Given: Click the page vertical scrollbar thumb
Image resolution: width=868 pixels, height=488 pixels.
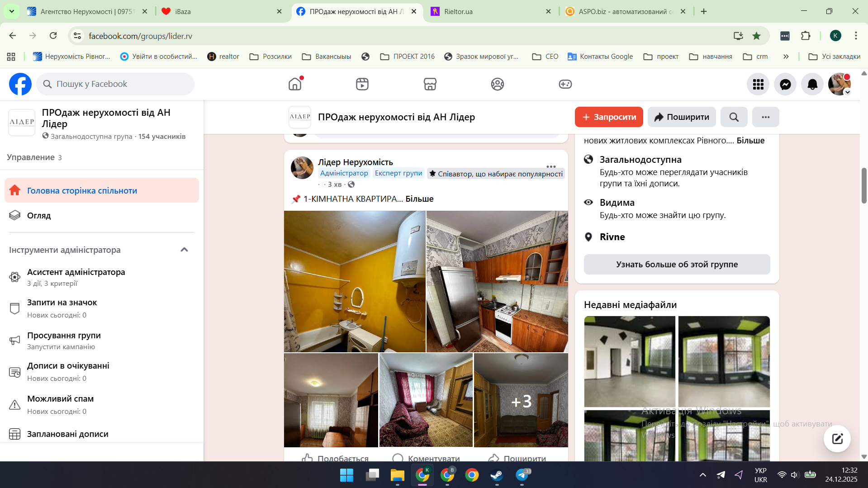Looking at the screenshot, I should coord(863,185).
